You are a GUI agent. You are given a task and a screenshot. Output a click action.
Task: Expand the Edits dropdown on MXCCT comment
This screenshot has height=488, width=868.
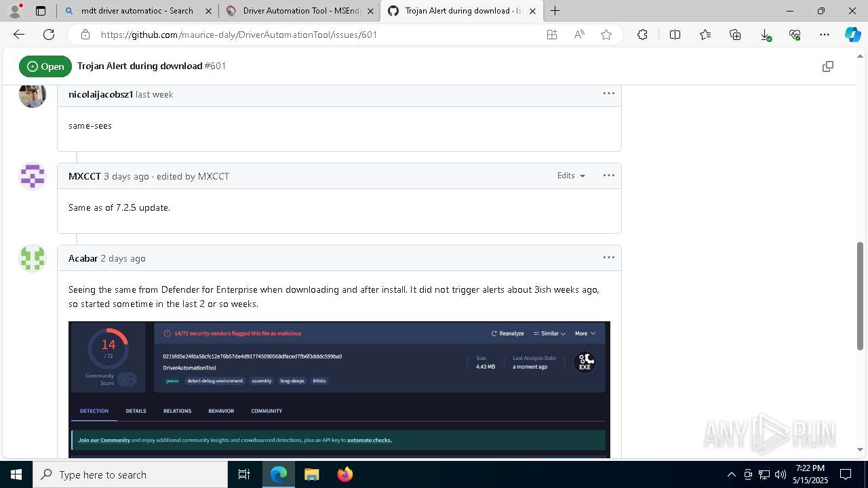tap(571, 176)
